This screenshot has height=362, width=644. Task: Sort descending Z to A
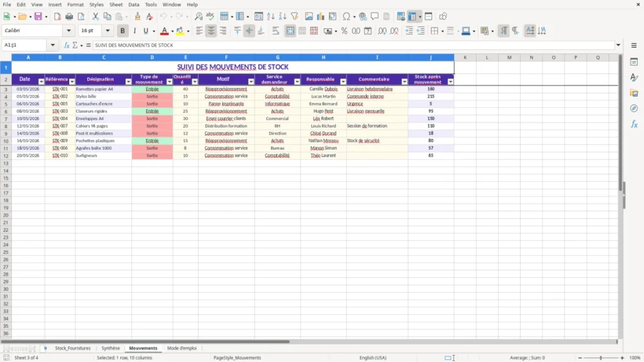(282, 16)
